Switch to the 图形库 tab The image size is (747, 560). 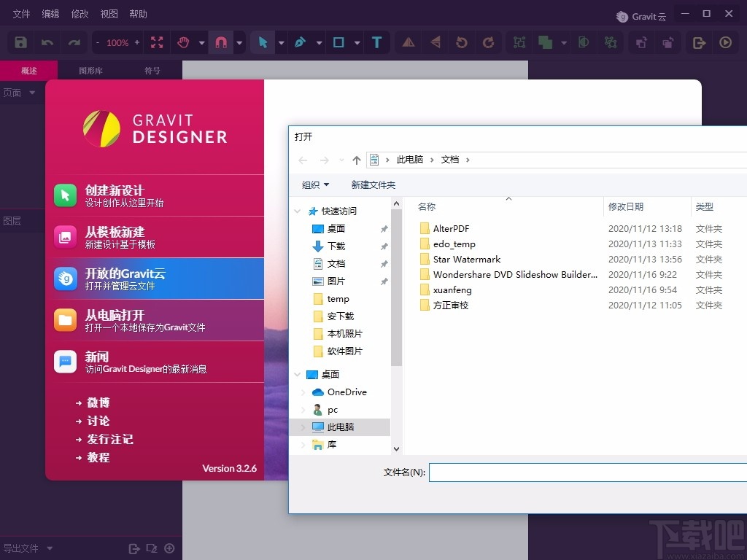(90, 71)
